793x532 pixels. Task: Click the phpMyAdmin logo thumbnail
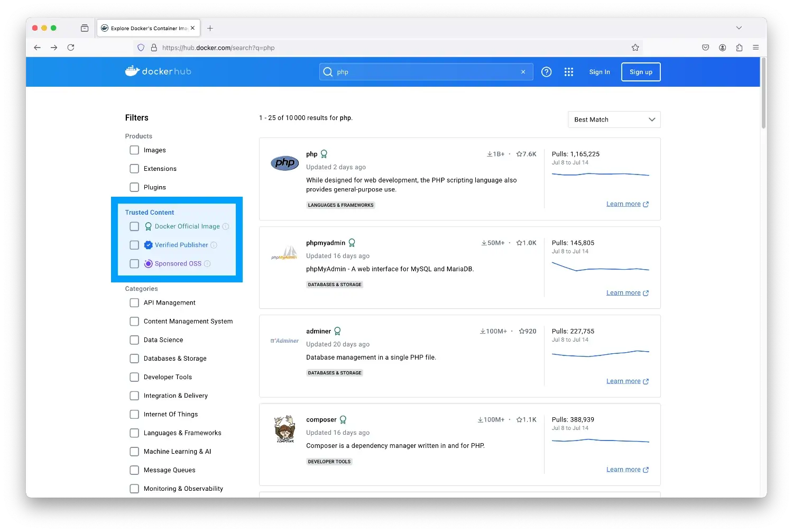(x=284, y=253)
